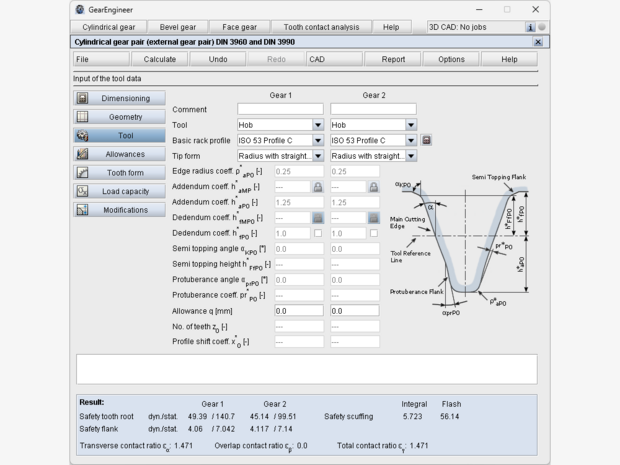Toggle the Gear 2 dedendum coefficient checkbox
This screenshot has width=620, height=465.
click(x=373, y=233)
